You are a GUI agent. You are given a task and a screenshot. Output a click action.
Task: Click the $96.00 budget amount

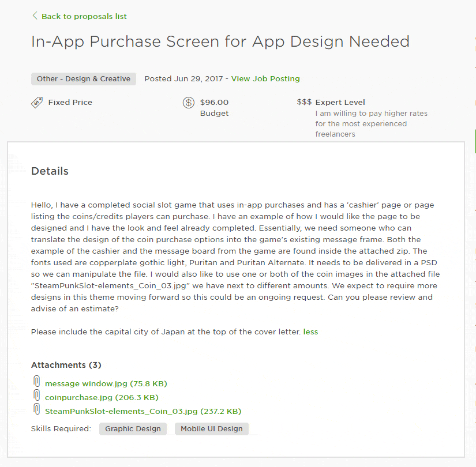[x=214, y=103]
